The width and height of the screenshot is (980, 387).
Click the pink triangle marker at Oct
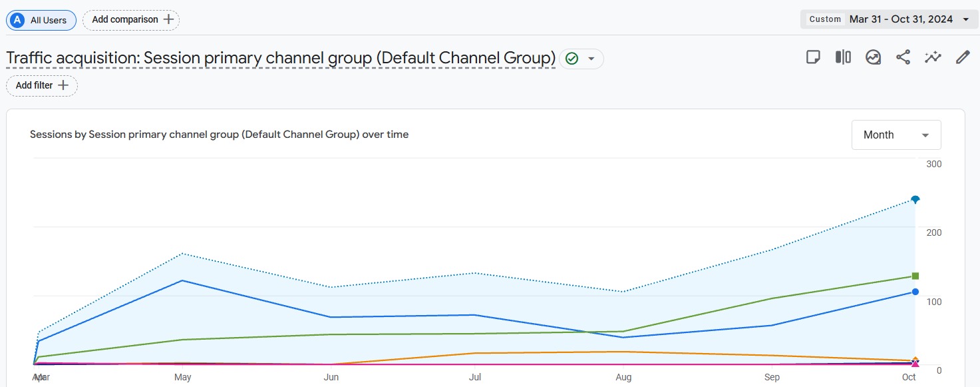pos(915,364)
